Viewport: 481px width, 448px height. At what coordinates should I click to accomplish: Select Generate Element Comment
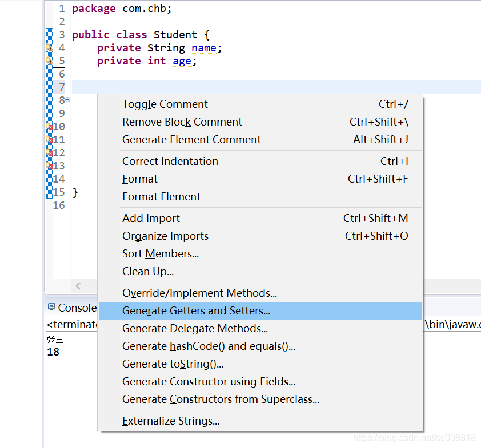[260, 140]
